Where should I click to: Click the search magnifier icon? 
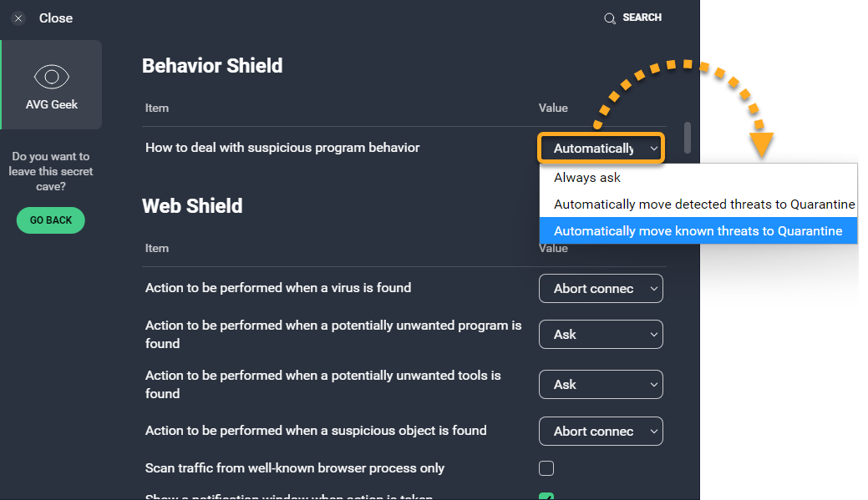[610, 18]
